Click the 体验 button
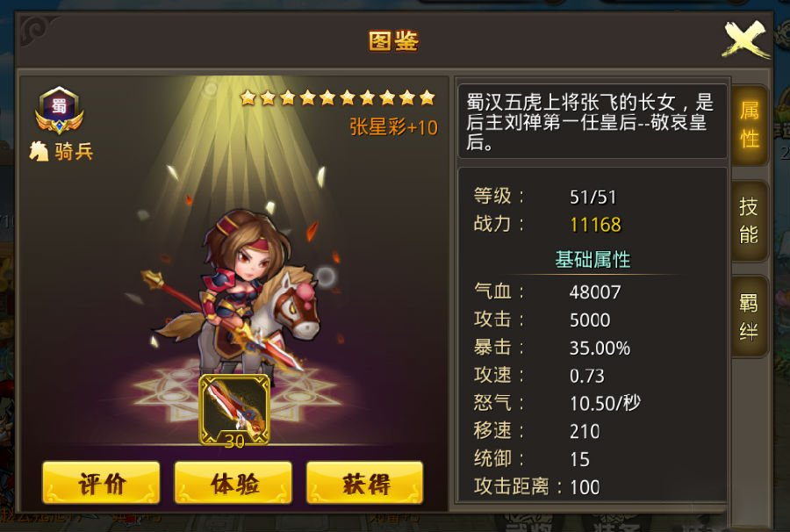790x532 pixels. click(233, 483)
